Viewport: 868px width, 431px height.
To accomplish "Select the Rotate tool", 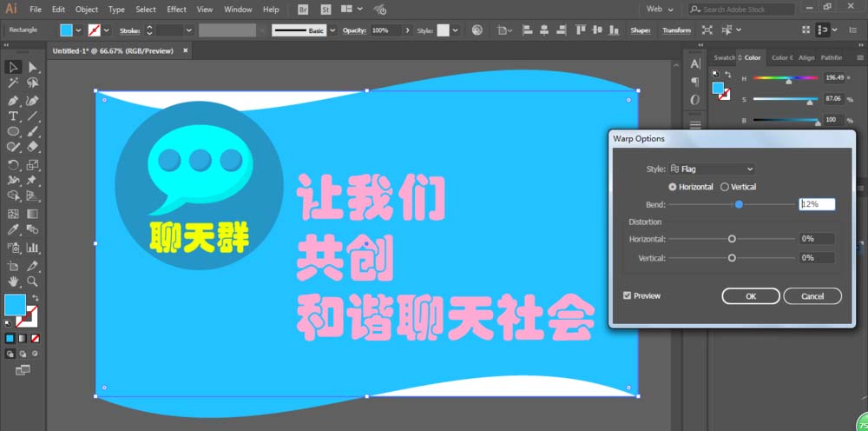I will tap(13, 164).
